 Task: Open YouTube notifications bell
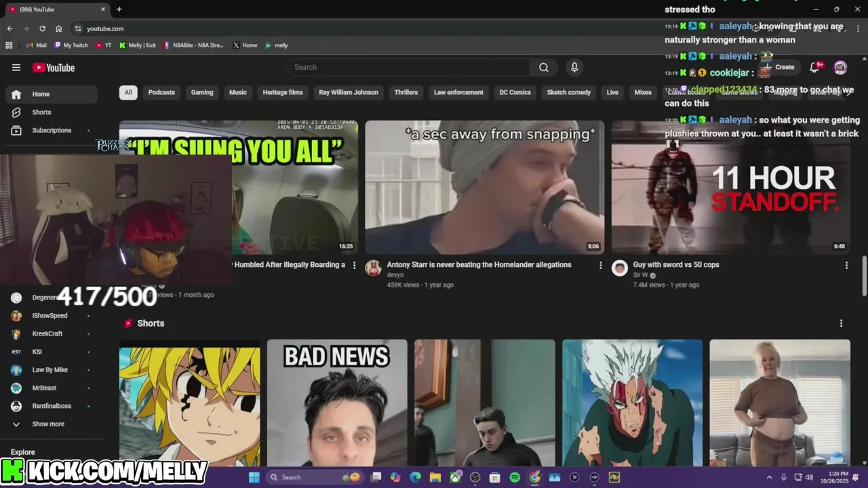pos(816,67)
